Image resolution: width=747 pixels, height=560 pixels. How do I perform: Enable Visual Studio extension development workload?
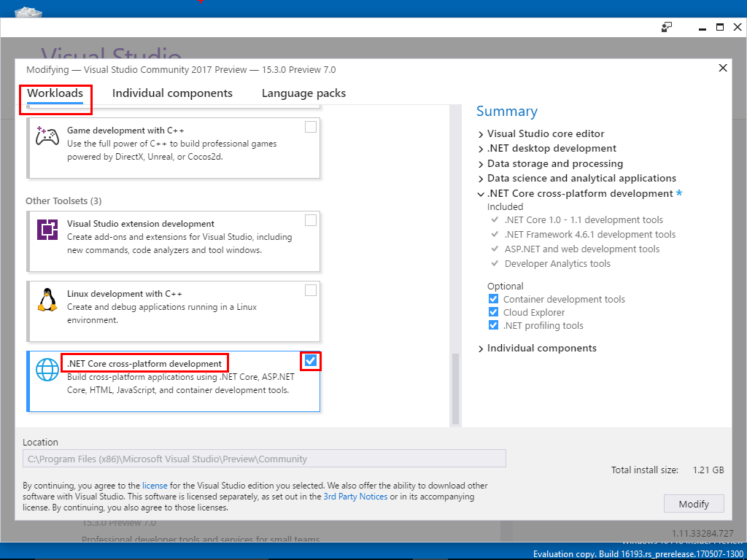[x=311, y=220]
